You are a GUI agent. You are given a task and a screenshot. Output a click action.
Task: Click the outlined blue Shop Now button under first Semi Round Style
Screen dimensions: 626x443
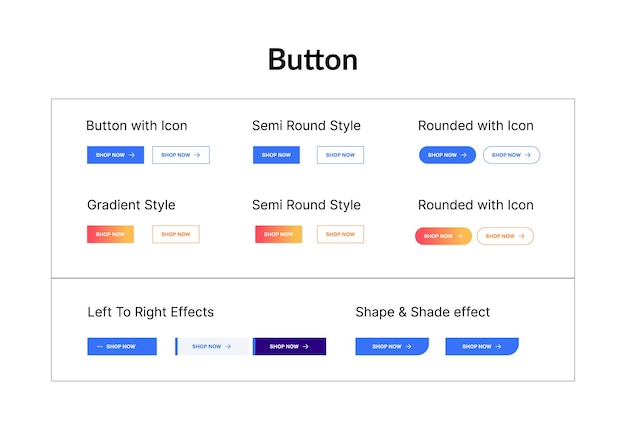point(340,155)
